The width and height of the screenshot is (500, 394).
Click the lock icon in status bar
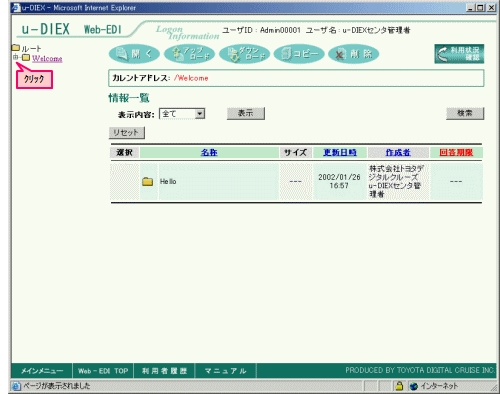[x=399, y=386]
